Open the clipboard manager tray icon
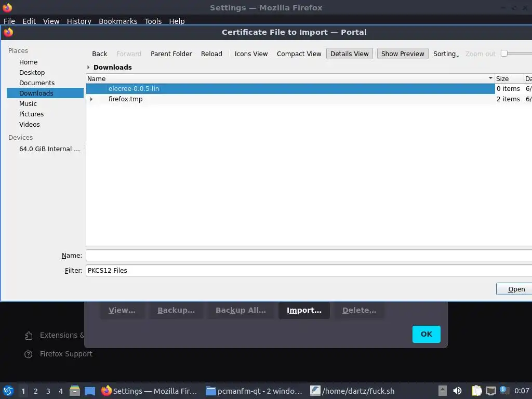This screenshot has width=532, height=399. click(x=477, y=391)
